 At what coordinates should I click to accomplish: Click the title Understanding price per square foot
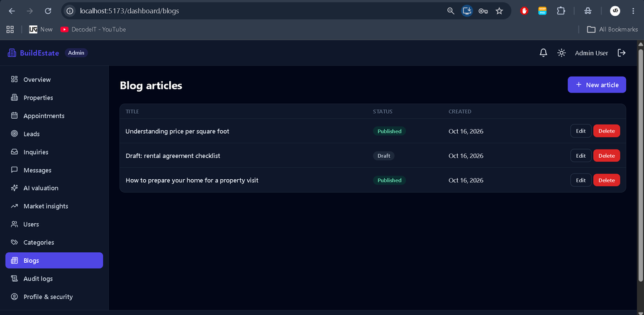[x=177, y=131]
